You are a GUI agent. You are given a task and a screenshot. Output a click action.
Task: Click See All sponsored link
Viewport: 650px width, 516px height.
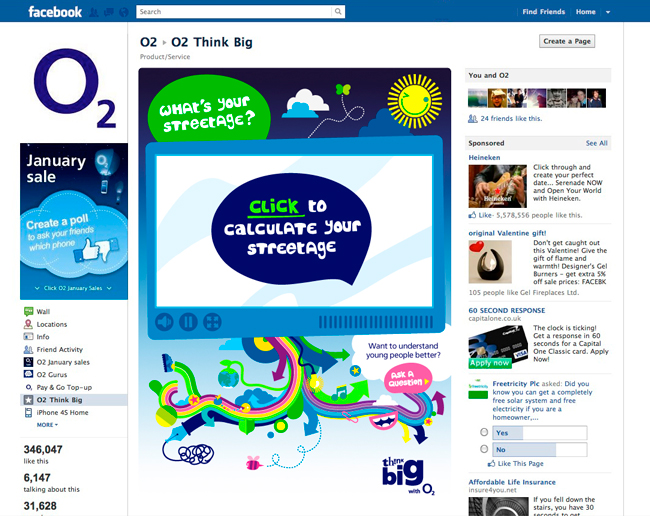point(597,143)
